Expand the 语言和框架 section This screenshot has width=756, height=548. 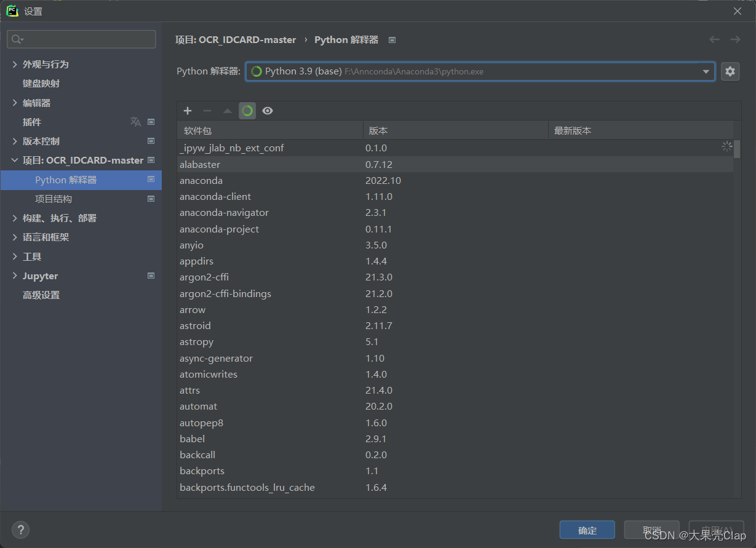click(x=15, y=237)
